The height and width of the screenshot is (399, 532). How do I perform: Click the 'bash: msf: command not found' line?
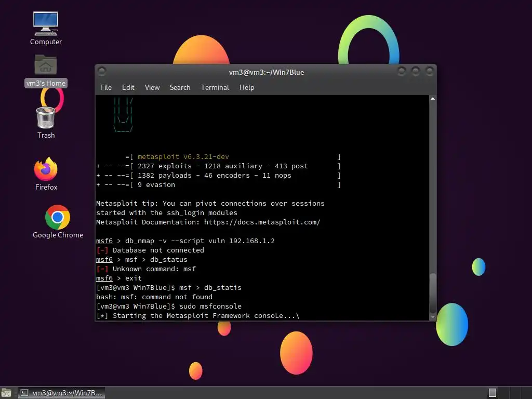154,297
